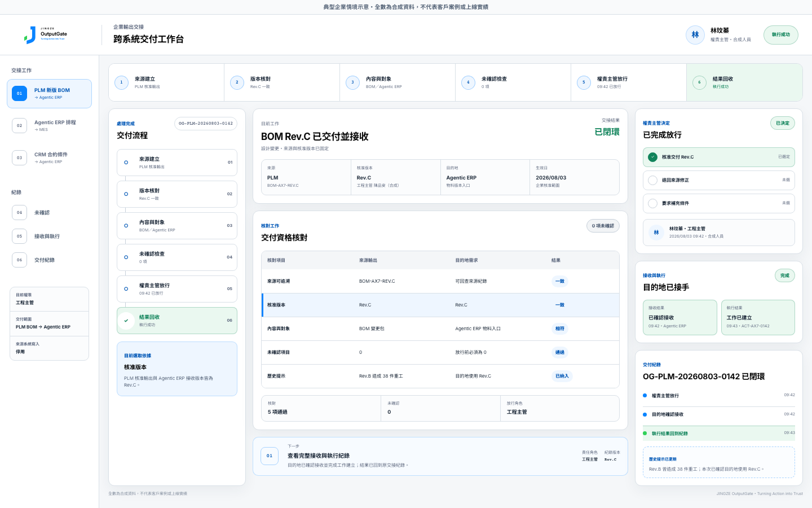Image resolution: width=812 pixels, height=508 pixels.
Task: Go to top step 1 來源建立
Action: [166, 82]
